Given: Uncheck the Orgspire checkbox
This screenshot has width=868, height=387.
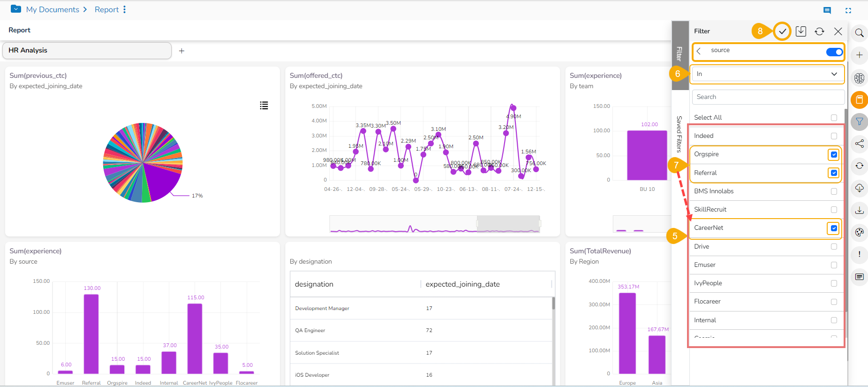Looking at the screenshot, I should [834, 154].
